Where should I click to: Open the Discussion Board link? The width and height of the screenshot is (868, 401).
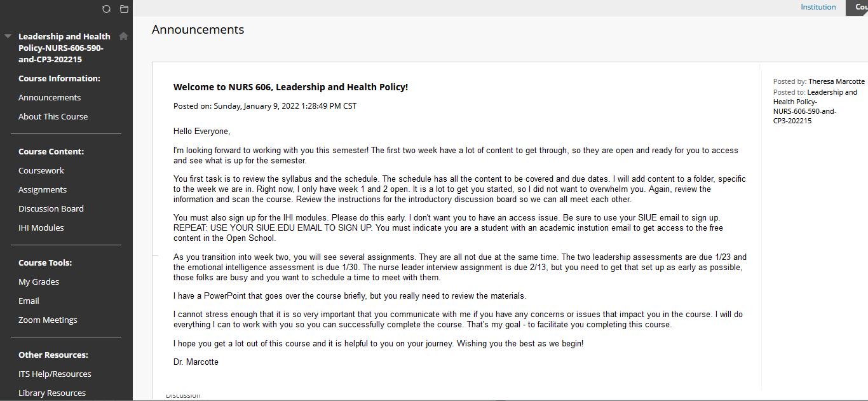pyautogui.click(x=51, y=208)
